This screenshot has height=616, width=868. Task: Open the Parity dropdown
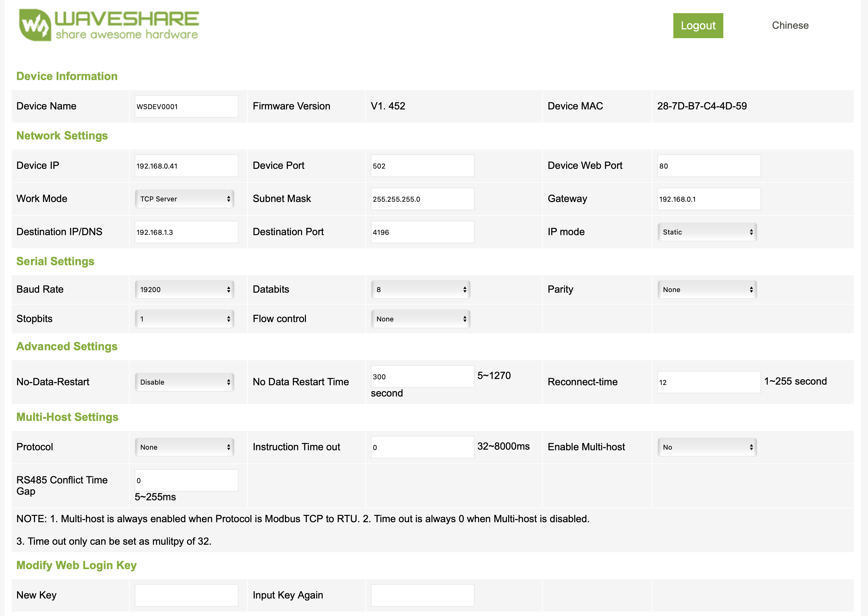point(707,290)
